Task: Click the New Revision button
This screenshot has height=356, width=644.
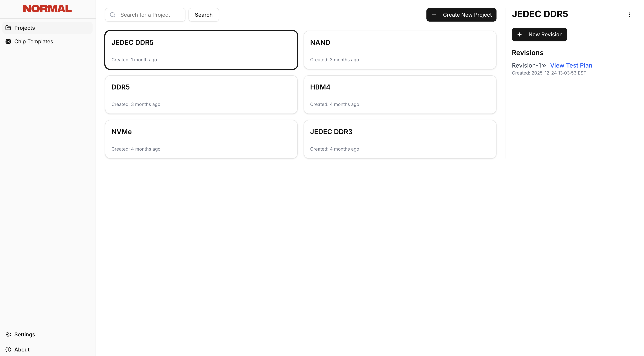Action: click(x=540, y=34)
